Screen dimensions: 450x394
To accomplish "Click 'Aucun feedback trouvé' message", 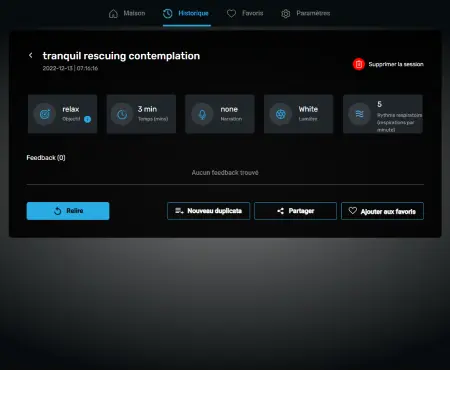I will point(225,173).
